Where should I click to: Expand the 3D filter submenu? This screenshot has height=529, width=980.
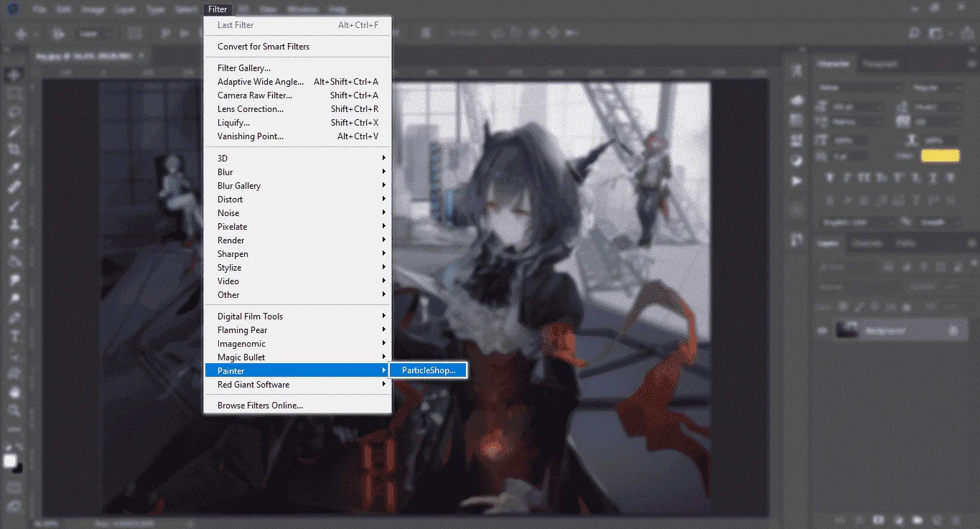coord(298,158)
